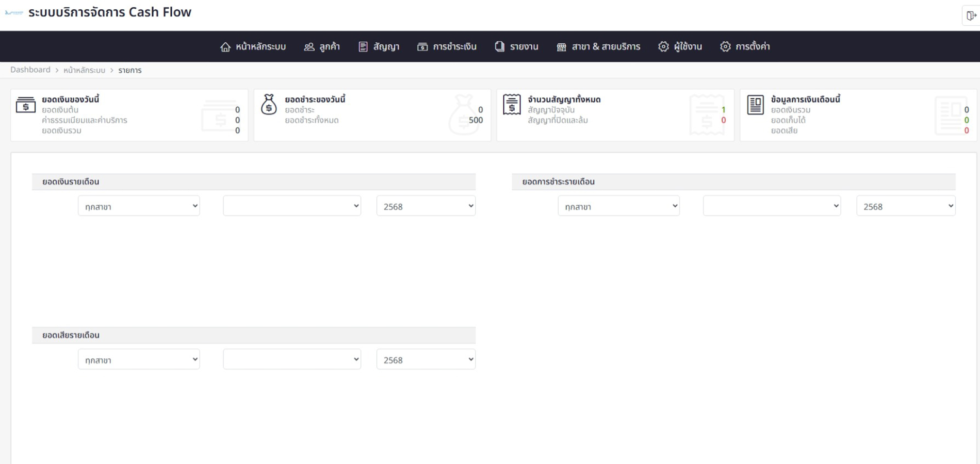Image resolution: width=980 pixels, height=464 pixels.
Task: Go to สาขา & สายบริการ menu
Action: (x=606, y=47)
